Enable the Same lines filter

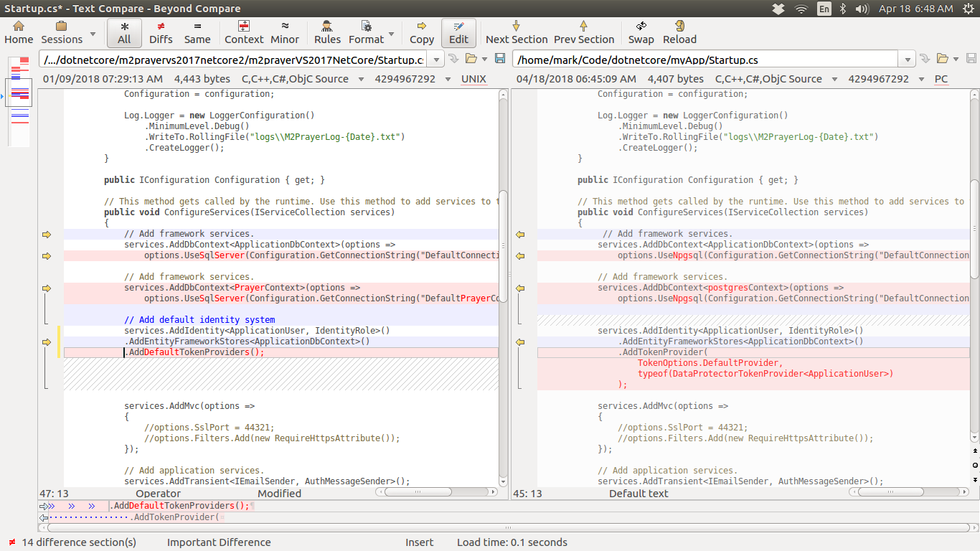(x=197, y=33)
